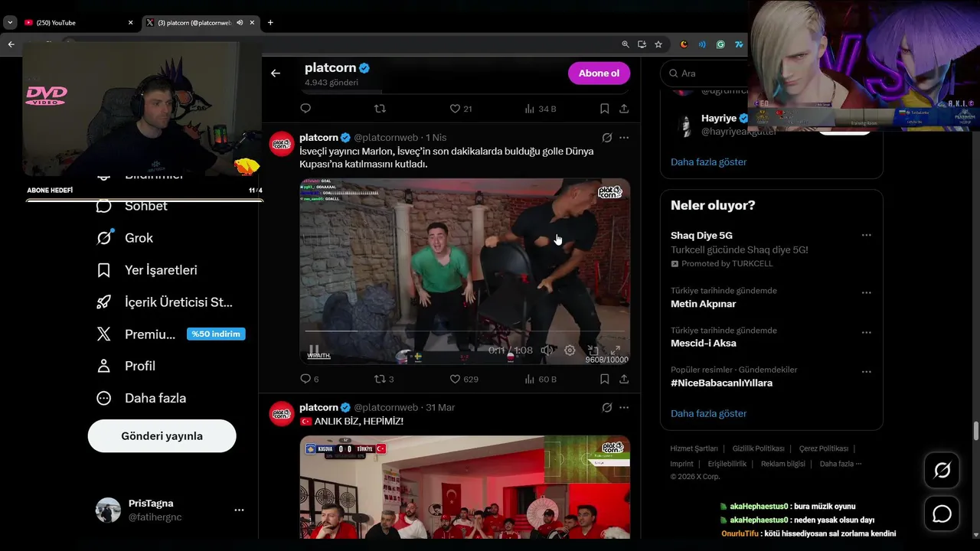Click the browser zoom magnifier icon

pyautogui.click(x=626, y=44)
